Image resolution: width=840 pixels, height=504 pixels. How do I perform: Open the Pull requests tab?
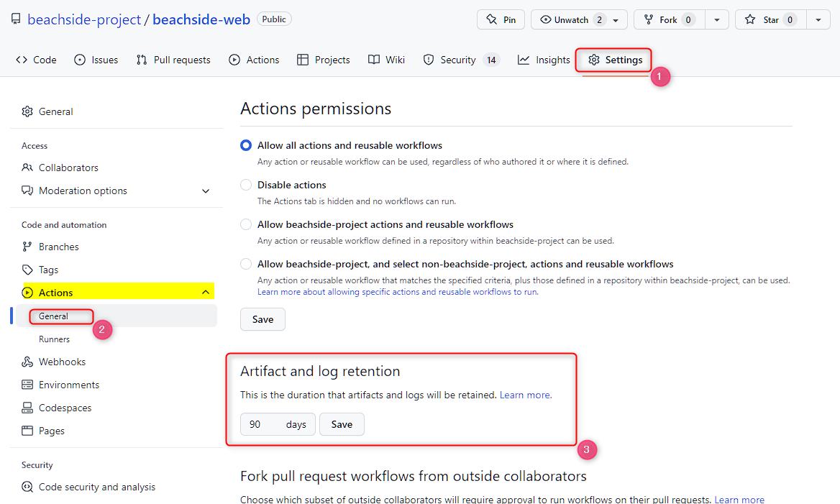173,59
